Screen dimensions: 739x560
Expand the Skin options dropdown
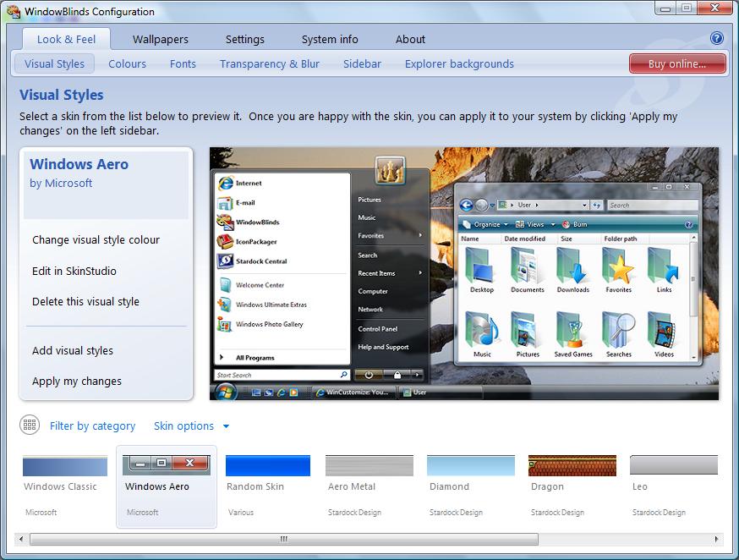tap(191, 425)
